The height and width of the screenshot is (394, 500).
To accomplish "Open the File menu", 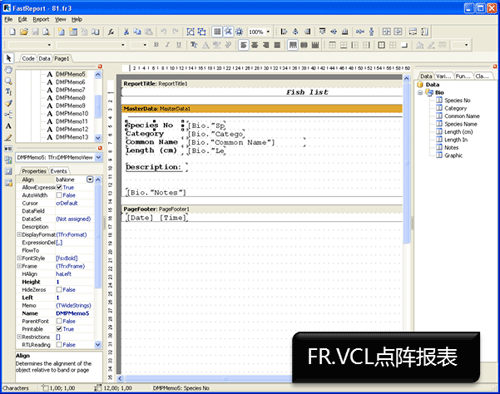I will (8, 19).
